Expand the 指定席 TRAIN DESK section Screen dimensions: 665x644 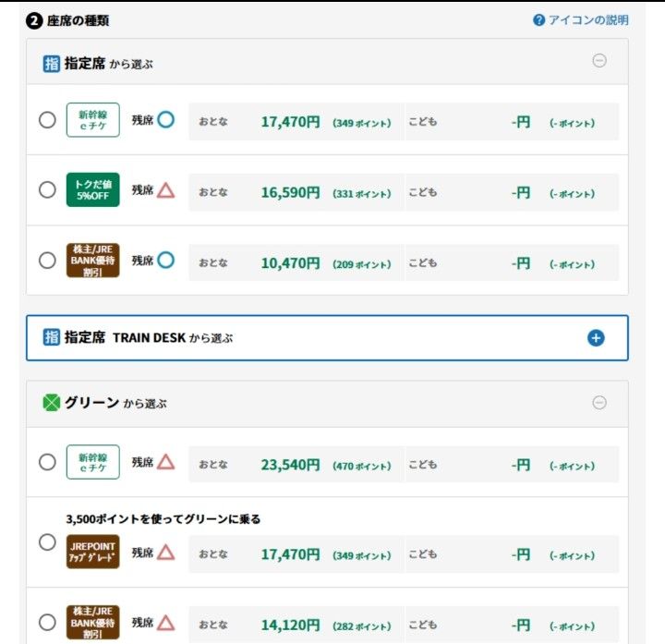[596, 337]
